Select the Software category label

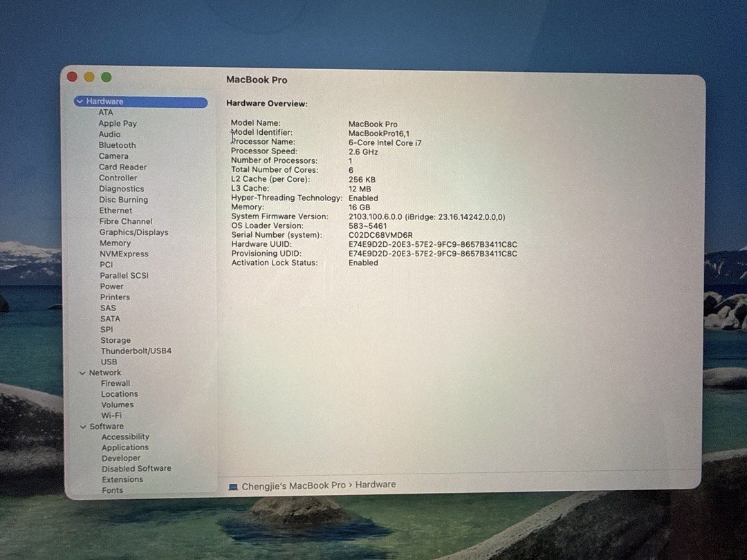(x=107, y=427)
